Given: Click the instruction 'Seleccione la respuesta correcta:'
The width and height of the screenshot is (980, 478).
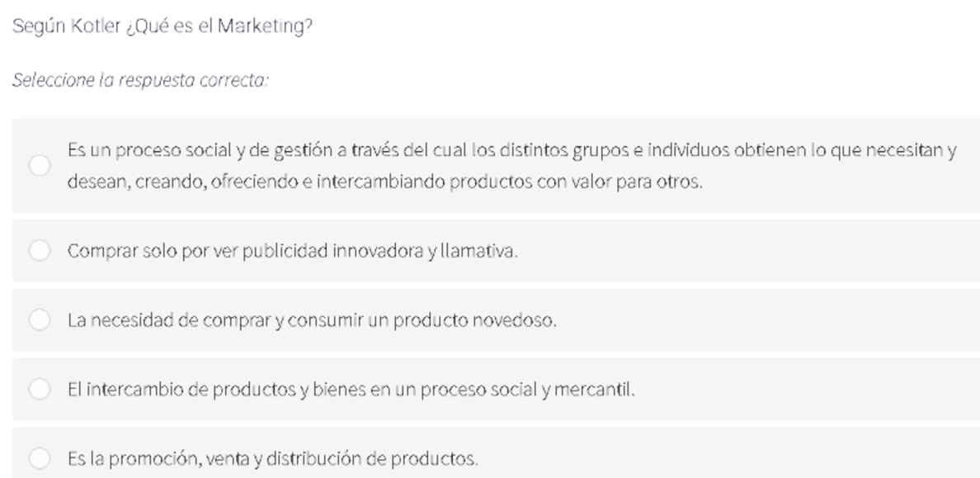Looking at the screenshot, I should click(140, 80).
